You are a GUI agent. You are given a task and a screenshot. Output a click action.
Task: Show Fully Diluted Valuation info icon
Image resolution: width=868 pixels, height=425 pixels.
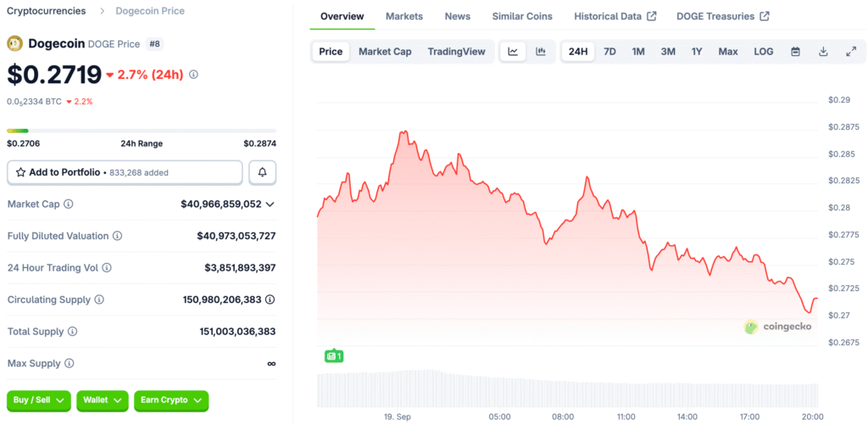pos(117,236)
